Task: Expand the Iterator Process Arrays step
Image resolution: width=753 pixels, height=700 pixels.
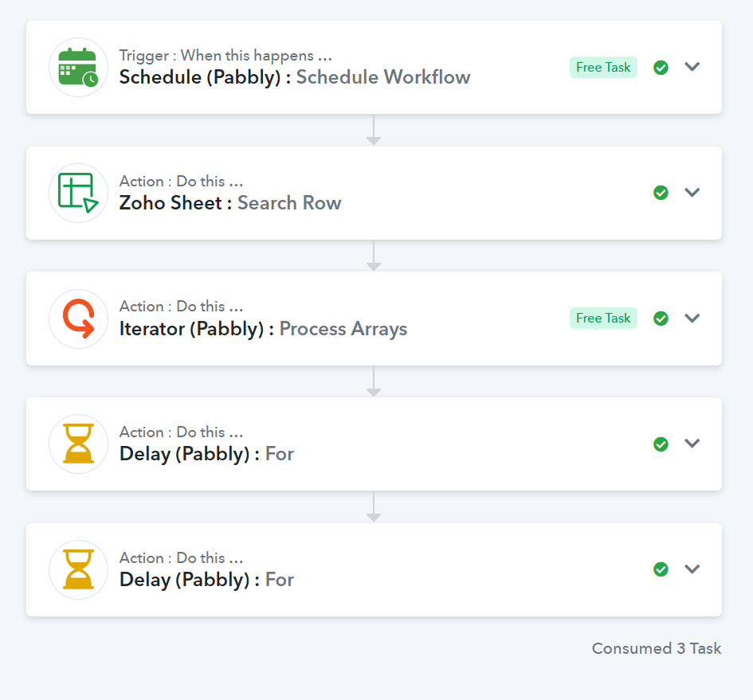Action: click(692, 318)
